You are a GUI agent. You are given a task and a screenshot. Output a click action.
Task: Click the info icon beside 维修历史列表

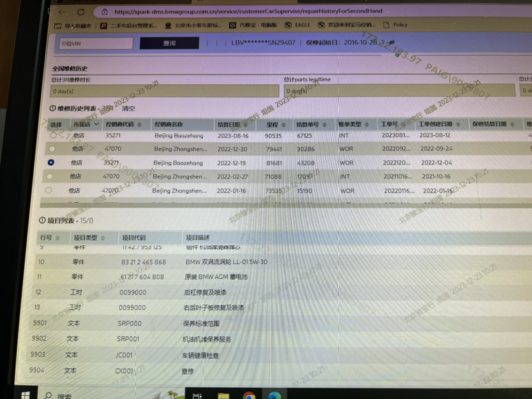click(52, 108)
